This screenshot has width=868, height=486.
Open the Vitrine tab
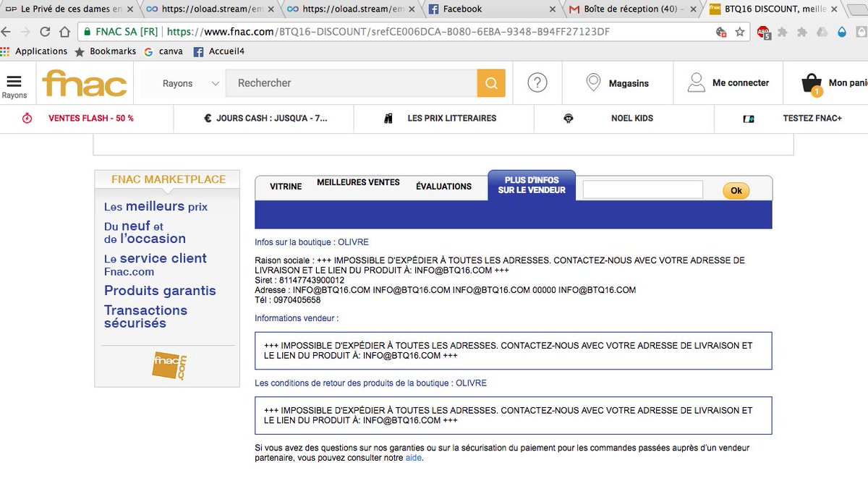(x=286, y=187)
